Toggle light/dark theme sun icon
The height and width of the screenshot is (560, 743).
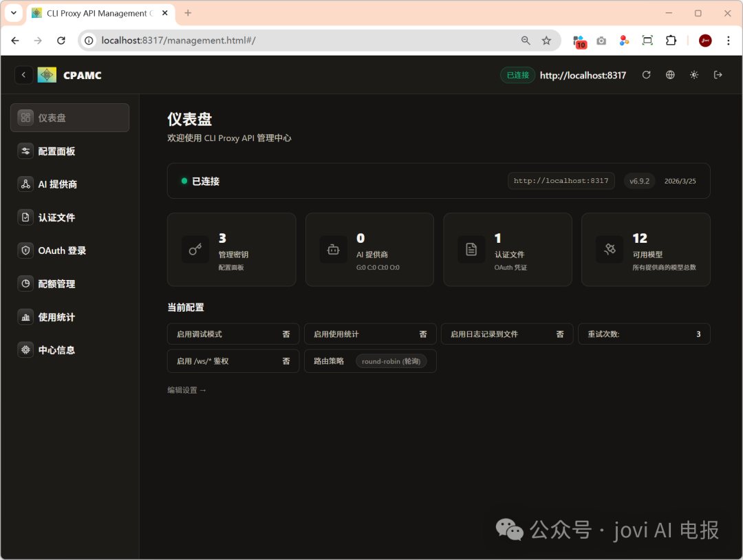(694, 75)
